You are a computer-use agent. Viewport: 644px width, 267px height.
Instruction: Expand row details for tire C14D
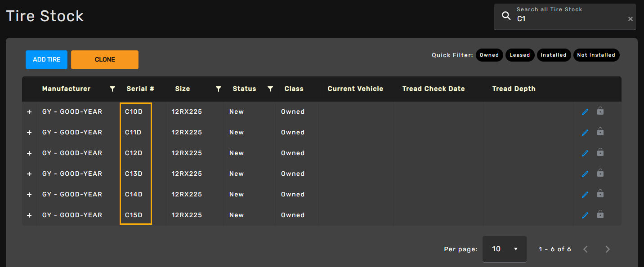(29, 195)
